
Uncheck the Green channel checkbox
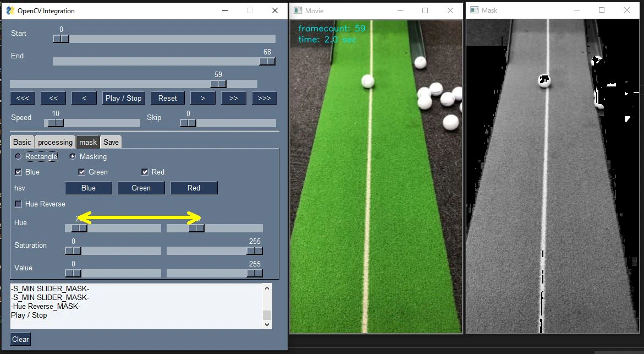(x=82, y=172)
